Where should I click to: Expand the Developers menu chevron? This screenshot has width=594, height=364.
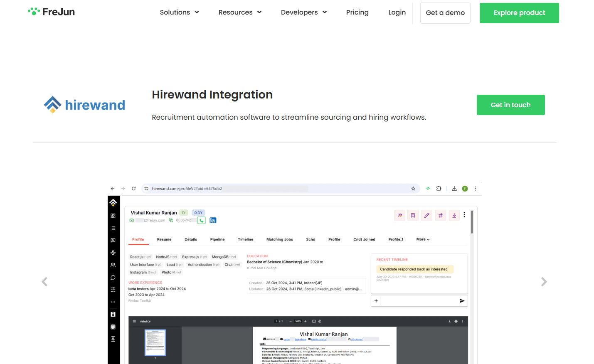coord(325,12)
